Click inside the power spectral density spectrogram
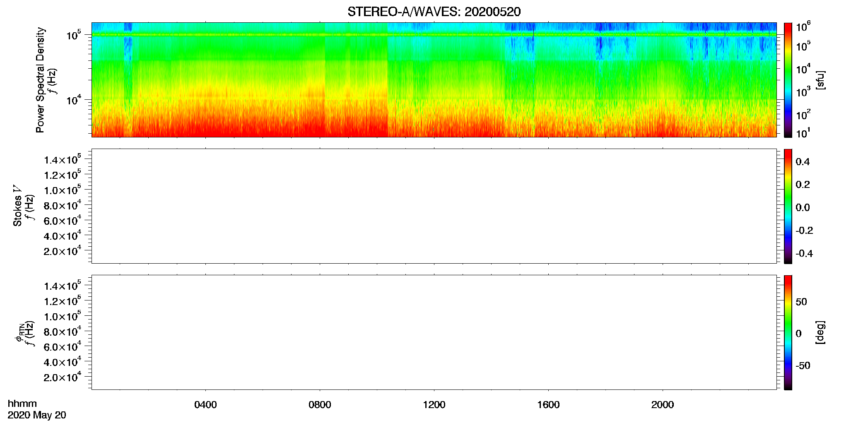The image size is (868, 447). pos(434,80)
